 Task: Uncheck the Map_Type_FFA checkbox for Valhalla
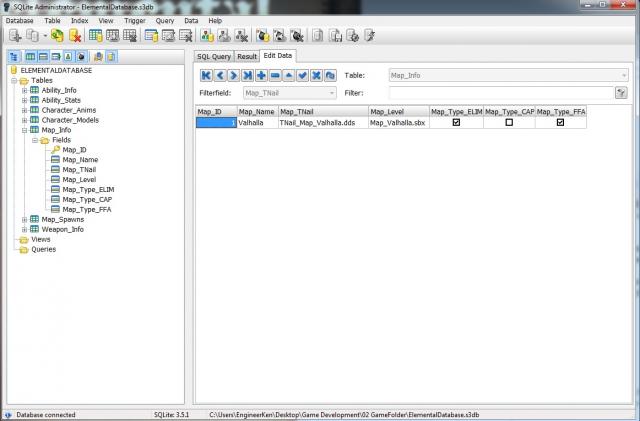pyautogui.click(x=560, y=123)
